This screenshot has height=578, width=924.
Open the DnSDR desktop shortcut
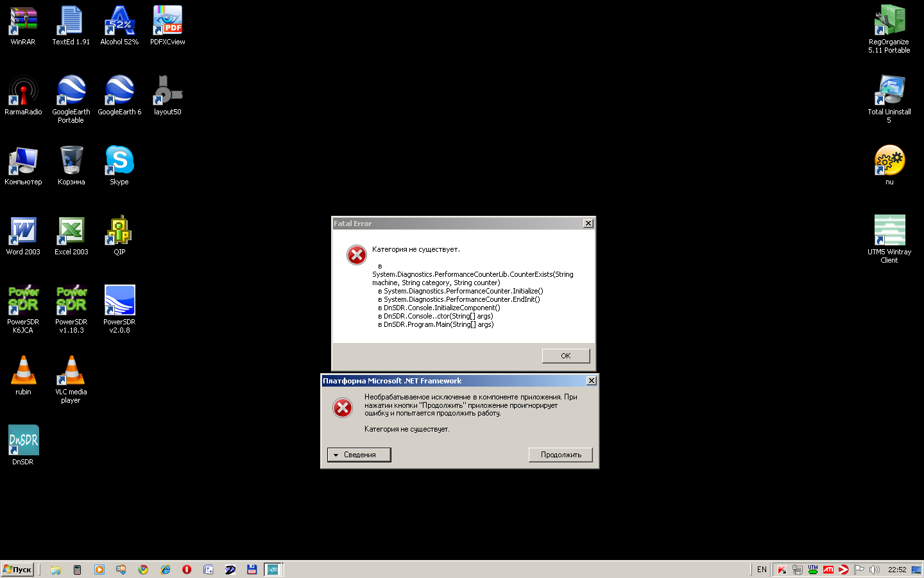pos(23,441)
